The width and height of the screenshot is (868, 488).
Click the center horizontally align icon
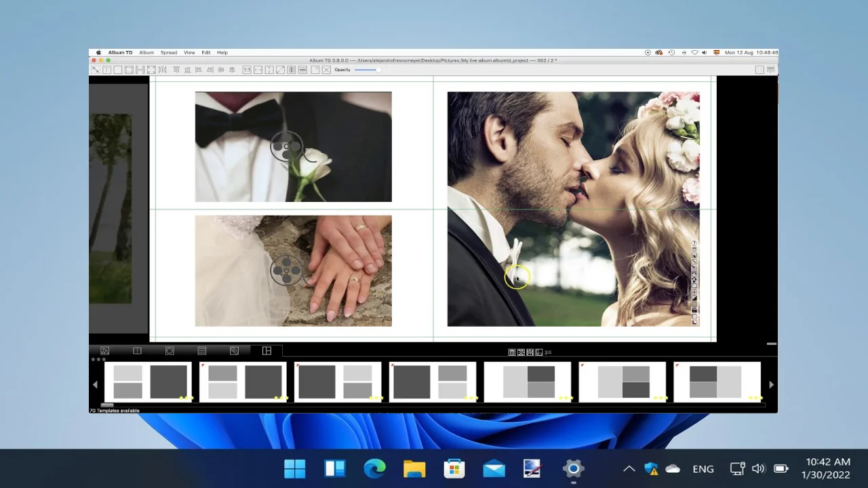[232, 70]
